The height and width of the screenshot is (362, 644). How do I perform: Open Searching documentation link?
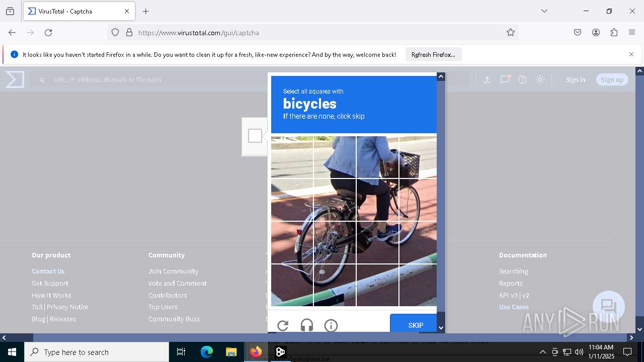point(514,271)
